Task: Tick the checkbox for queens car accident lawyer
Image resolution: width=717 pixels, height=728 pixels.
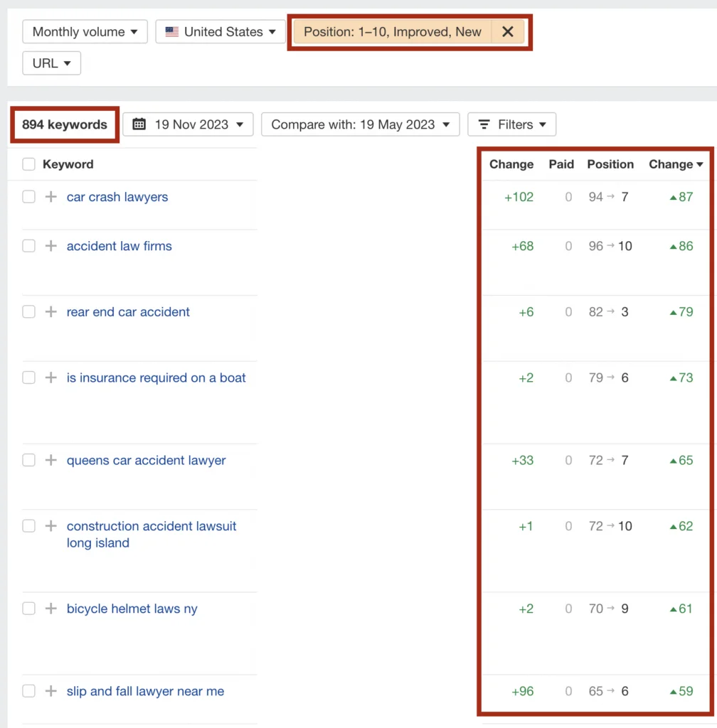Action: 28,461
